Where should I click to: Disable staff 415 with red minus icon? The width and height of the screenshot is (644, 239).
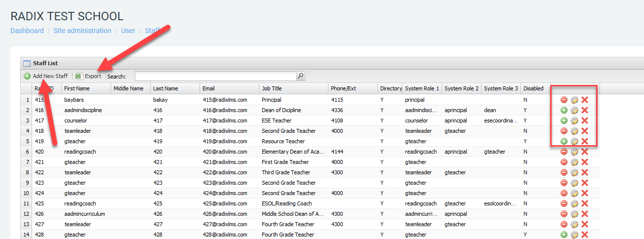(x=563, y=100)
